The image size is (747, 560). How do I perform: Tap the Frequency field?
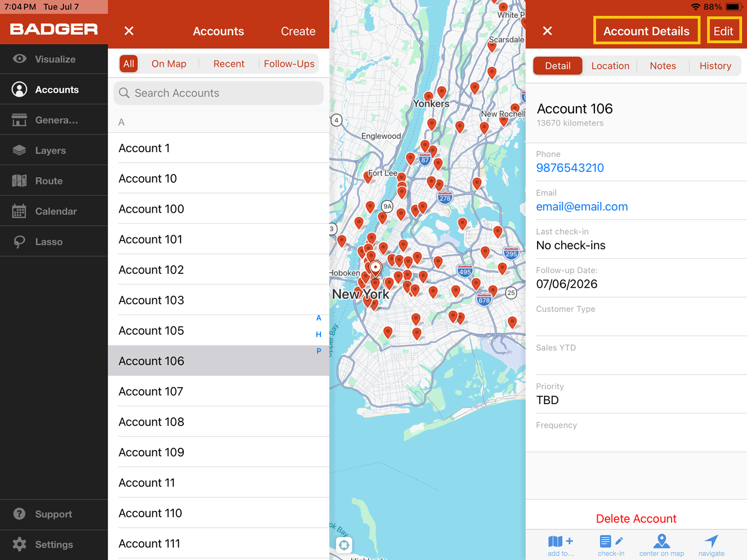click(x=636, y=433)
